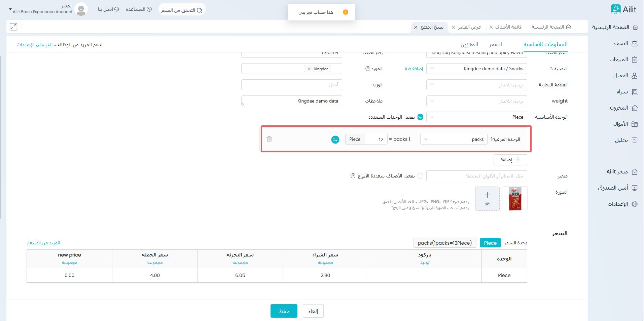Expand the page with fullscreen icon
Screen dimensions: 644x321
tap(13, 27)
